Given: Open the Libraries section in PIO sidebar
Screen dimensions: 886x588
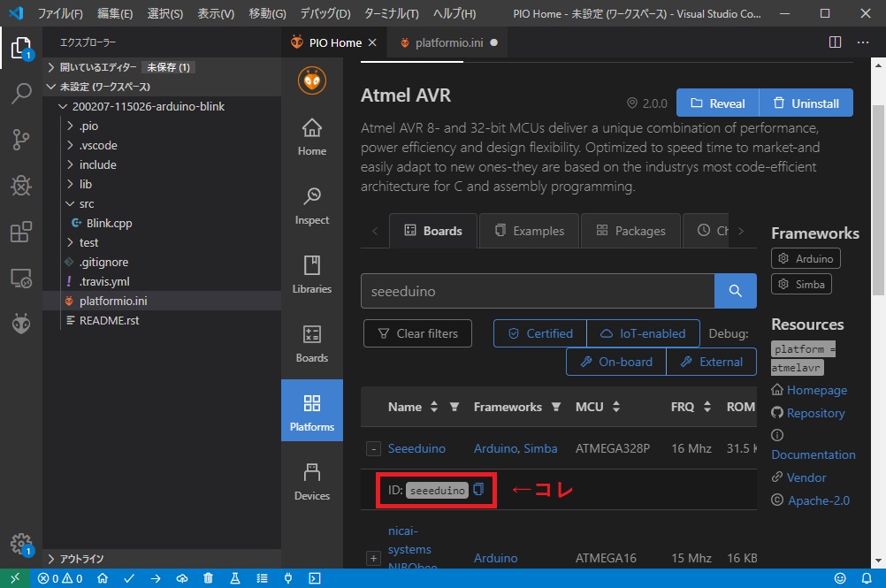Looking at the screenshot, I should coord(312,275).
